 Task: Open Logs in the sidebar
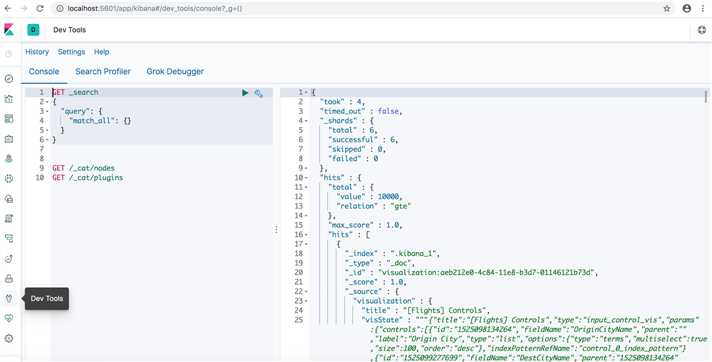[9, 218]
